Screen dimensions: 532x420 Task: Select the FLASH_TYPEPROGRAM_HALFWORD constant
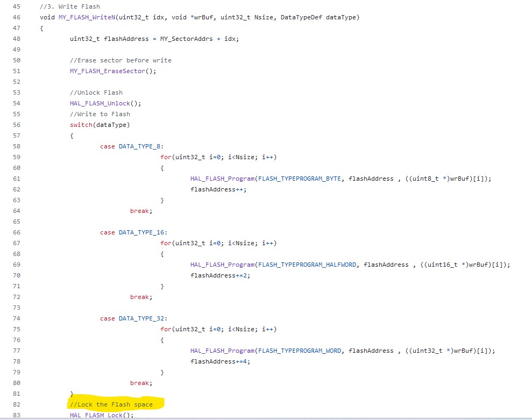coord(308,265)
